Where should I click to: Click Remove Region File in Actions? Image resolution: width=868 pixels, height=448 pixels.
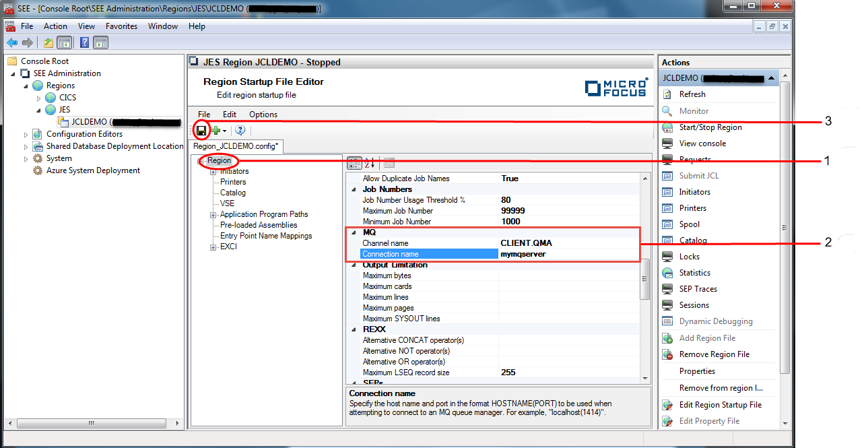(714, 354)
